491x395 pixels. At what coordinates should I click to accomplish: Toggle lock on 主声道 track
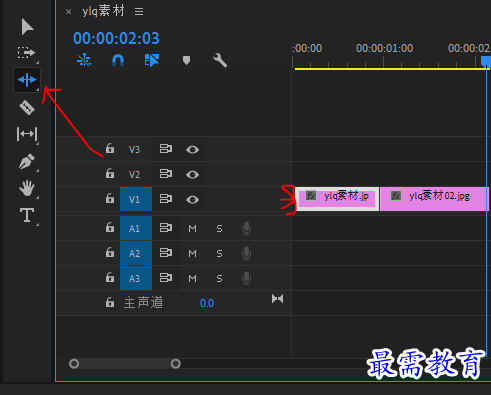(110, 302)
